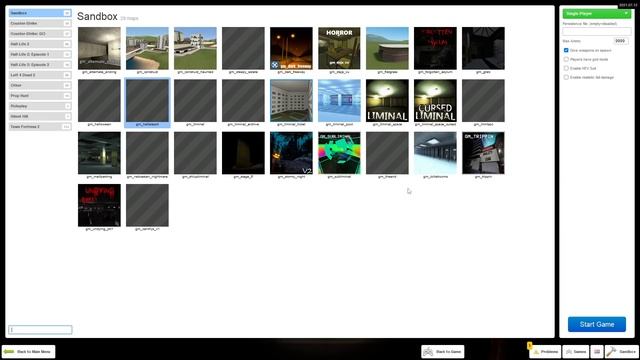The height and width of the screenshot is (360, 640).
Task: Open the Other map category
Action: pyautogui.click(x=40, y=85)
